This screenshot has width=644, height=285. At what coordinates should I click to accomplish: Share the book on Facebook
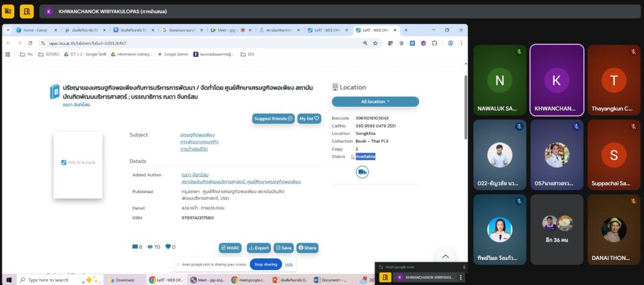pyautogui.click(x=307, y=247)
